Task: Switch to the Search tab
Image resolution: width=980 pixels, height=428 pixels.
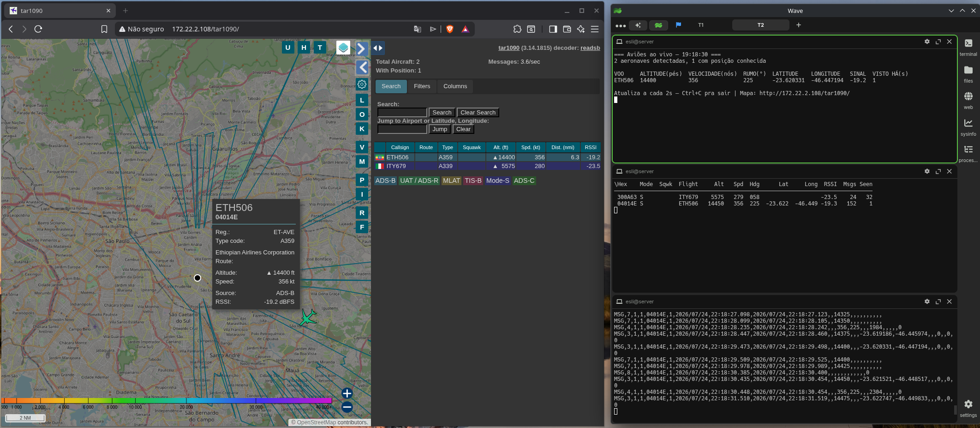Action: click(x=391, y=86)
